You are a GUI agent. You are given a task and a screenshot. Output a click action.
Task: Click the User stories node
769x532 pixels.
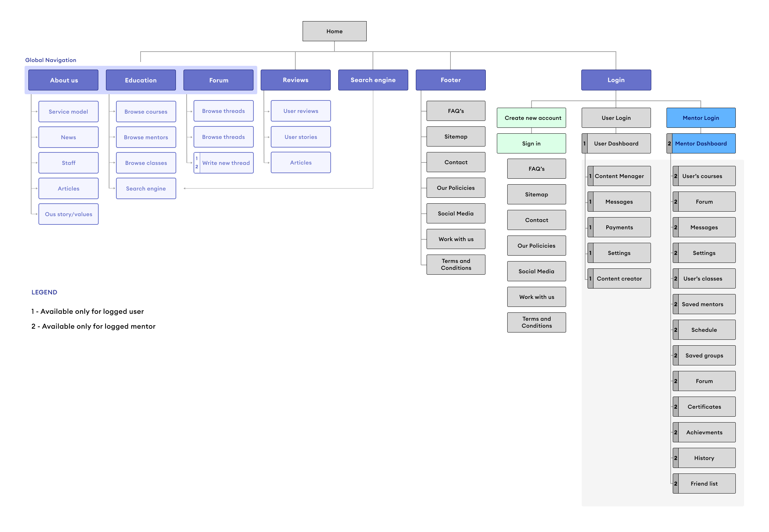(301, 137)
